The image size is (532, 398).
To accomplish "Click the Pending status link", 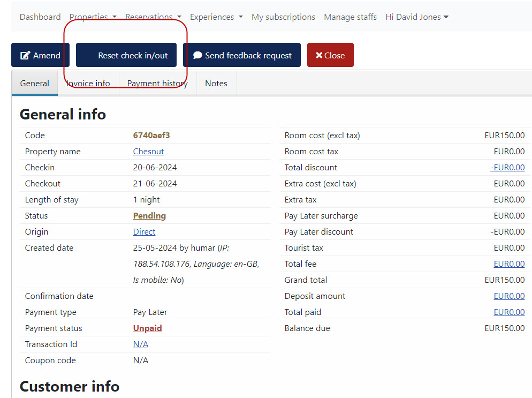I will click(149, 216).
